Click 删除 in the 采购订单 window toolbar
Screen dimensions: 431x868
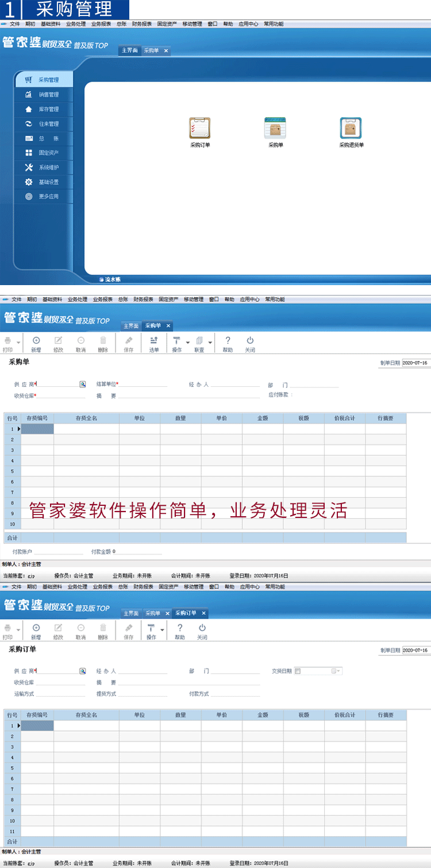(103, 632)
